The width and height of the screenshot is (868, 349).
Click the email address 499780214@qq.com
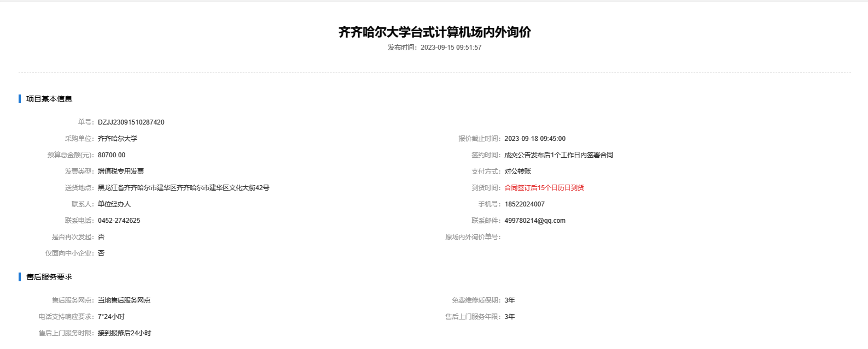click(535, 221)
